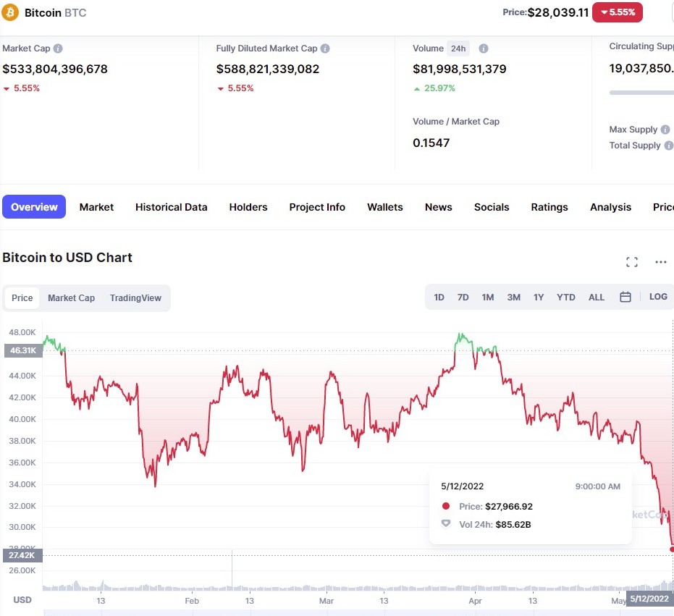
Task: Click the circulating supply progress bar
Action: [641, 93]
